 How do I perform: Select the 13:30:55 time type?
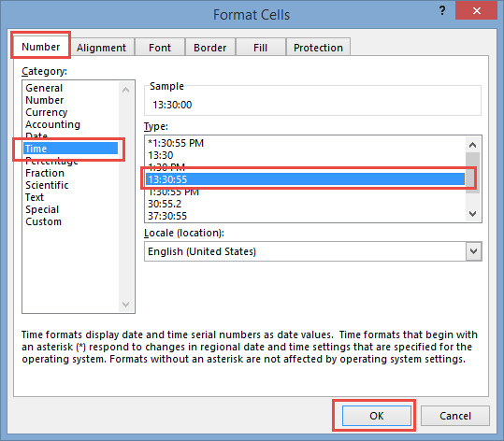click(x=306, y=179)
